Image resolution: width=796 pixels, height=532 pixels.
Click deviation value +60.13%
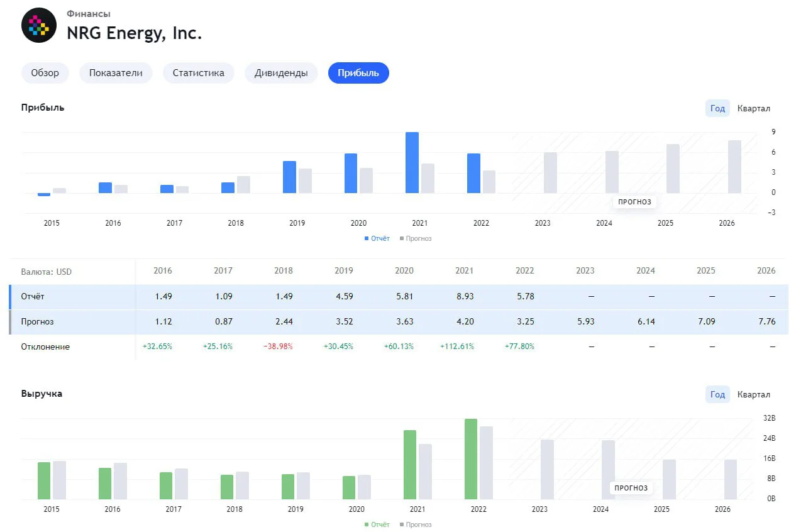coord(399,346)
